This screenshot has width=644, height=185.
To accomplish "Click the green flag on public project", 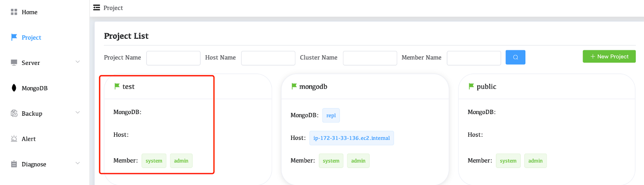I will point(471,86).
